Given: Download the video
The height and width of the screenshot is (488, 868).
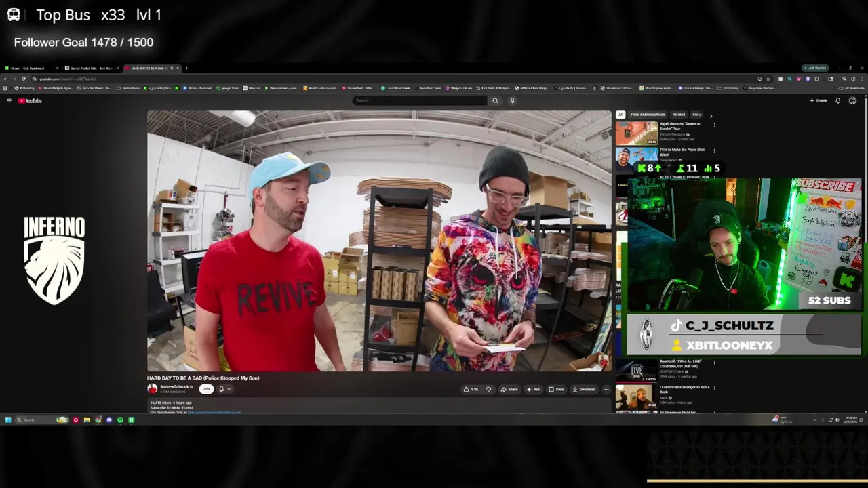Looking at the screenshot, I should 584,389.
